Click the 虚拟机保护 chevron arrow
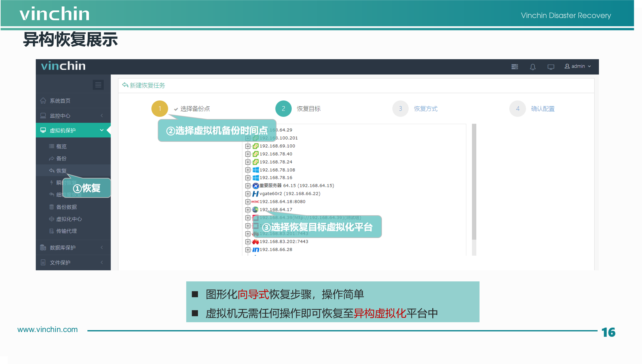Viewport: 642px width, 364px height. tap(102, 130)
